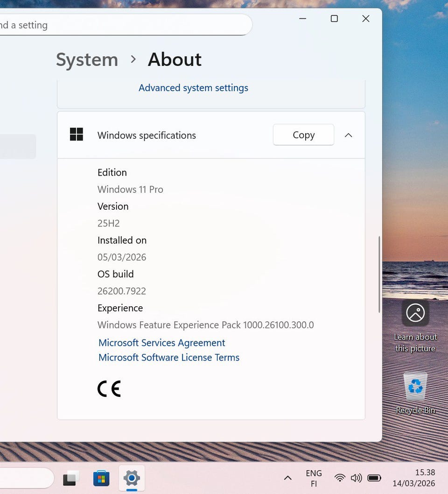Open the volume speaker tray icon

click(x=357, y=478)
